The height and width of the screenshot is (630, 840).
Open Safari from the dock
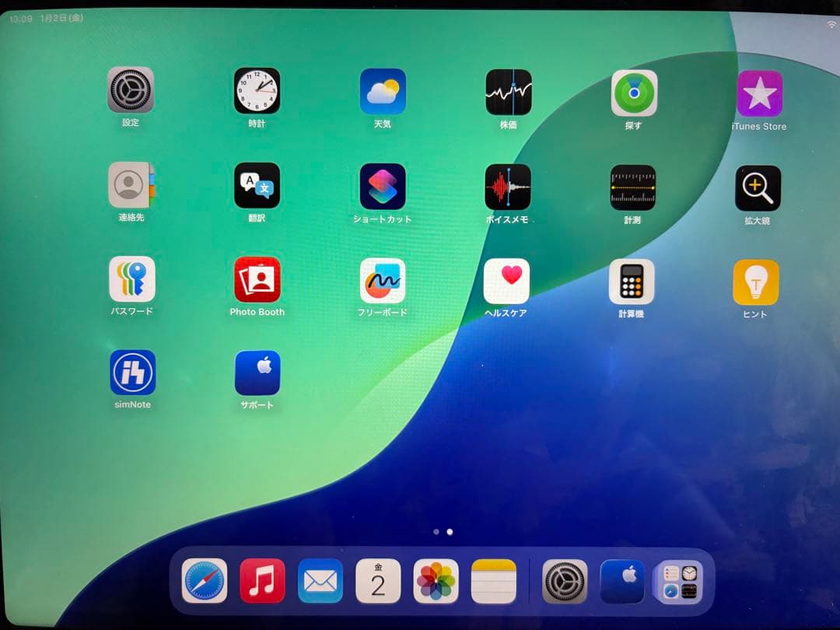[204, 579]
